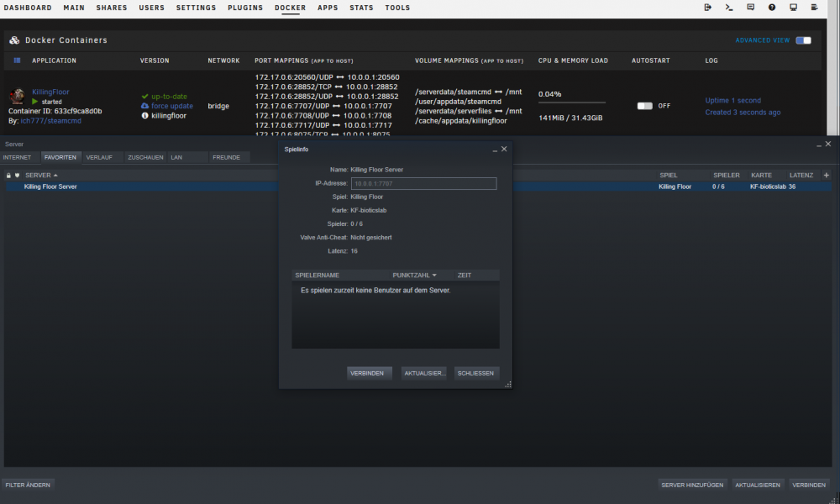This screenshot has height=504, width=840.
Task: Select the Killing Floor Server row
Action: coord(417,187)
